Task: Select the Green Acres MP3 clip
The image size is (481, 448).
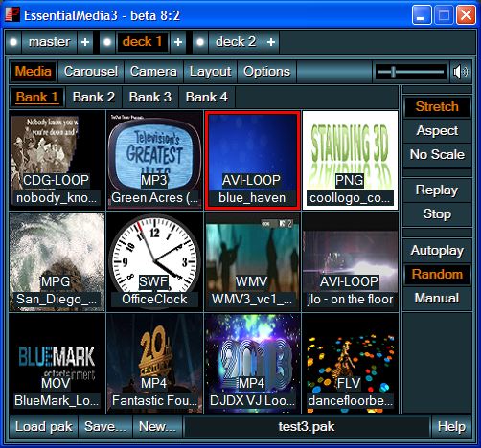Action: tap(154, 160)
